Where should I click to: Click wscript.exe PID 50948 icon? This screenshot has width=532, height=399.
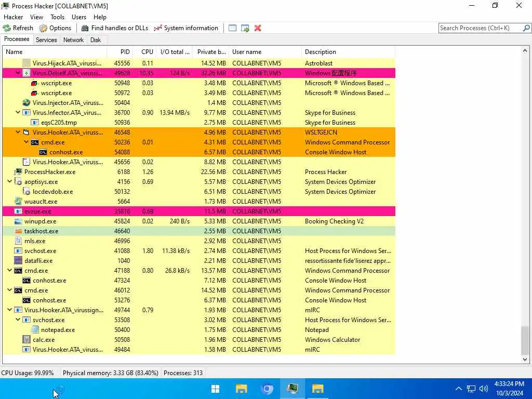pos(34,83)
